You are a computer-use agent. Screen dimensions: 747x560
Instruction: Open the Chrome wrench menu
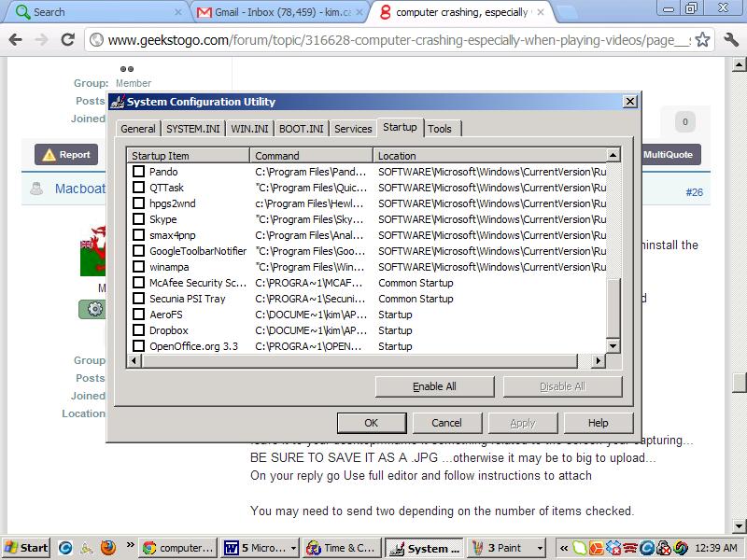(731, 39)
